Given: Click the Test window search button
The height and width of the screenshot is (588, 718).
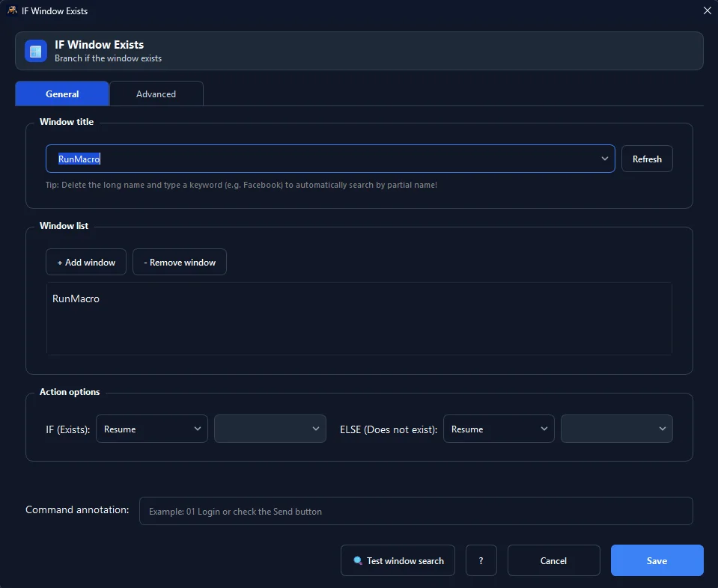Looking at the screenshot, I should click(x=398, y=560).
